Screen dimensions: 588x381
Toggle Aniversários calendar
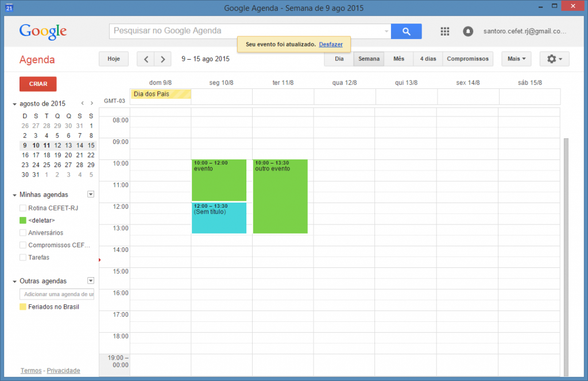(23, 232)
